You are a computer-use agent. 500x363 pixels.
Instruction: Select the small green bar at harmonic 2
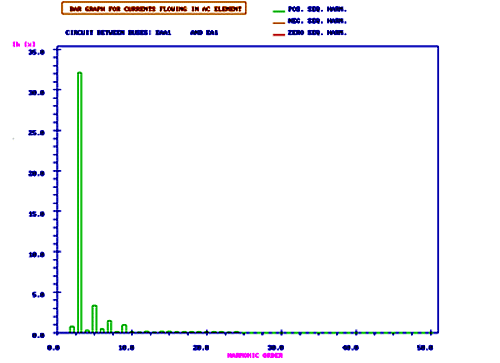[x=72, y=329]
